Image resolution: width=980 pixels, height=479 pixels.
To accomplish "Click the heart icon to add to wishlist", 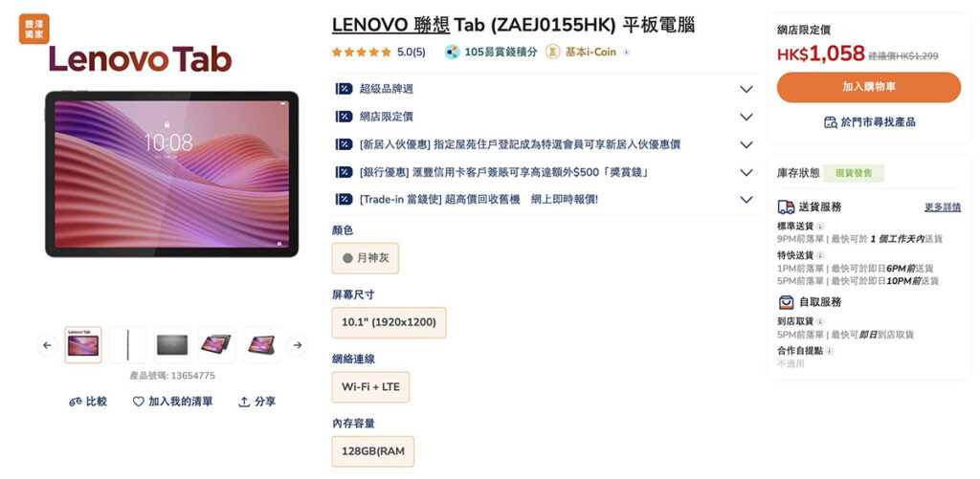I will (138, 403).
